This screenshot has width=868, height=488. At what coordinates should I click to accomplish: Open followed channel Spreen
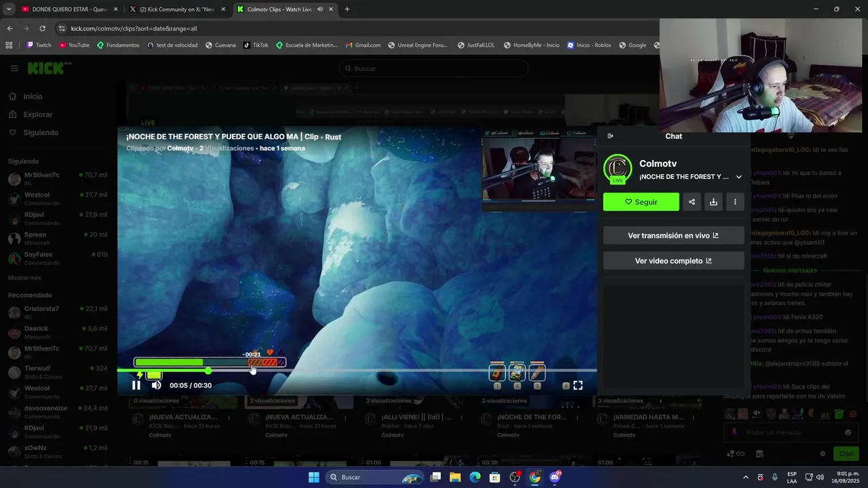pos(58,238)
